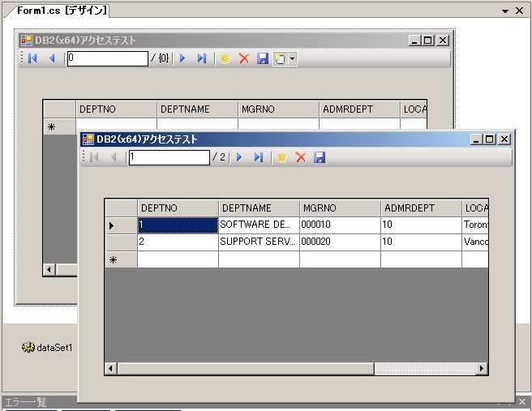Close the エラー一覧 panel
The image size is (532, 411).
[522, 401]
